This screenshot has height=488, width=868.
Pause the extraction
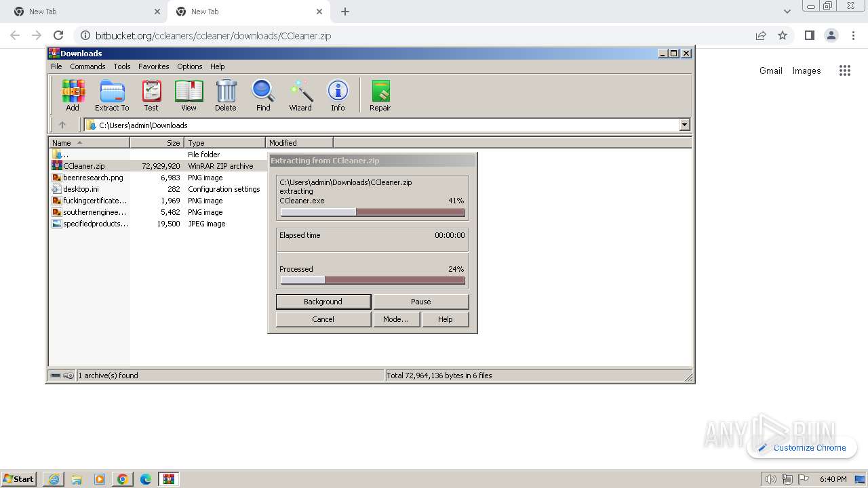pos(420,302)
